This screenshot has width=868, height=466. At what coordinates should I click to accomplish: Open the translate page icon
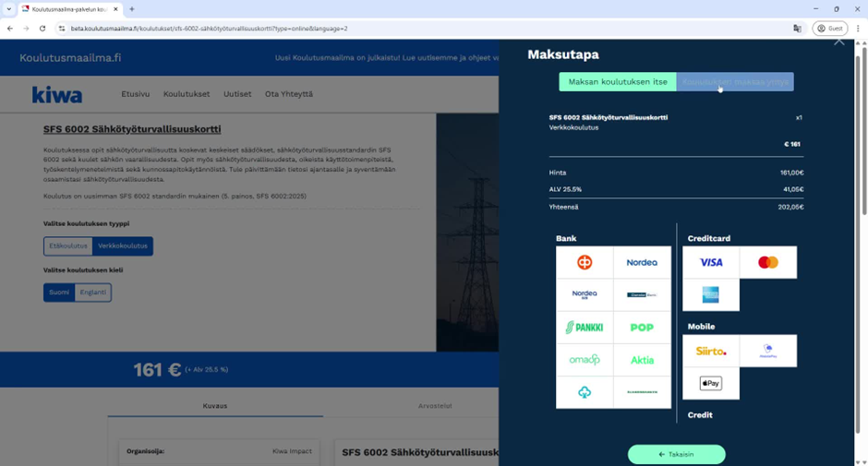point(797,29)
